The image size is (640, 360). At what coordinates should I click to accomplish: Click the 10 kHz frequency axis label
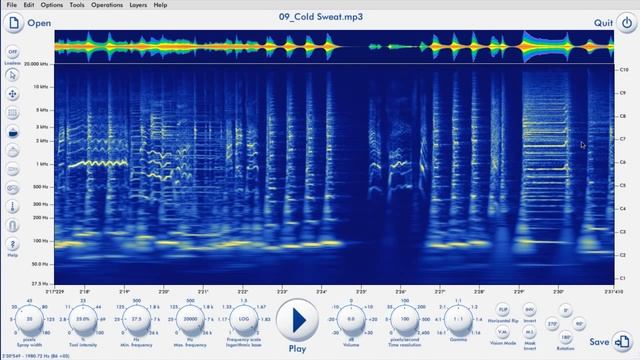tap(41, 87)
